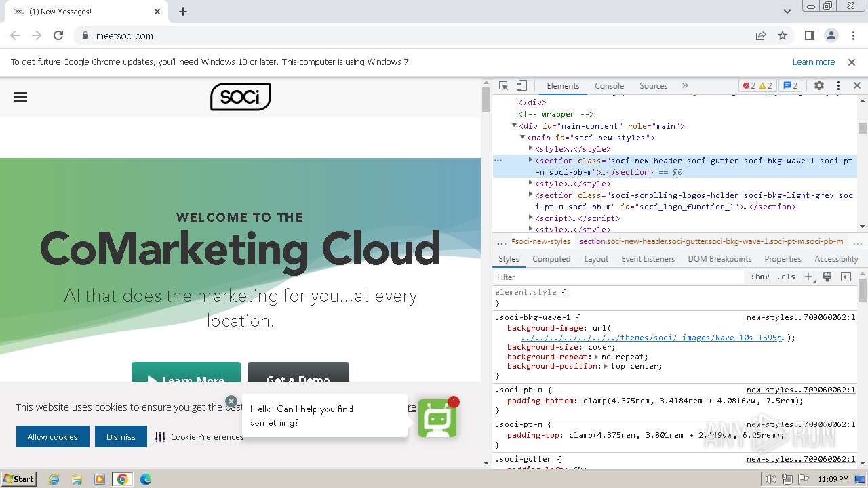Click the SOCi logo

tap(241, 97)
